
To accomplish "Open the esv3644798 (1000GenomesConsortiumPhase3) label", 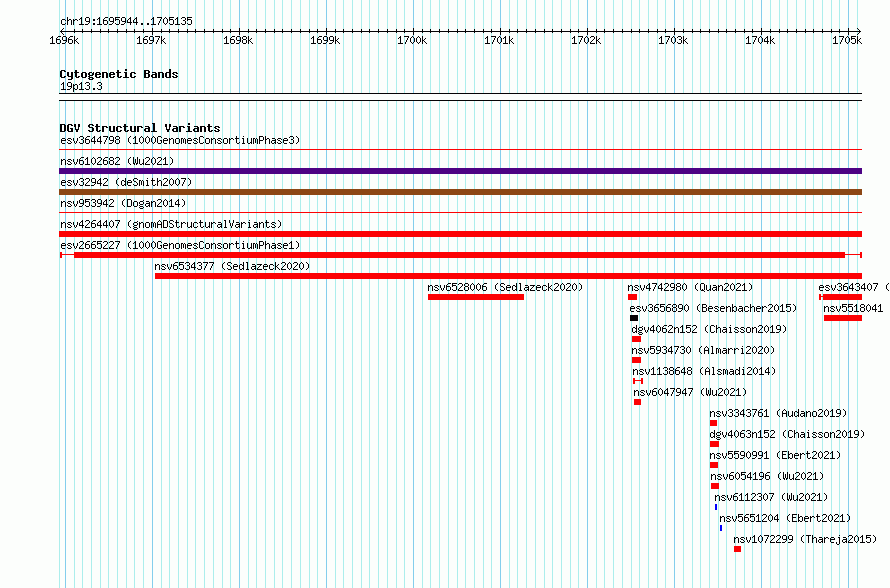I will (180, 140).
